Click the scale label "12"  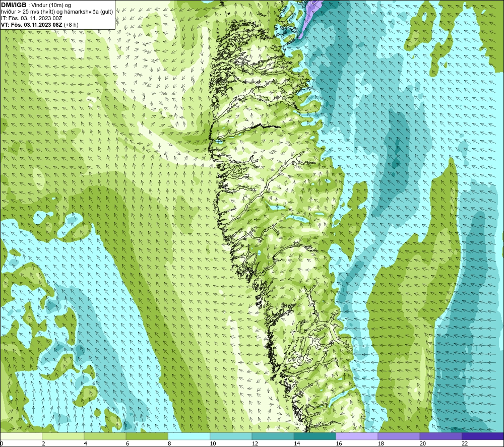coord(255,443)
